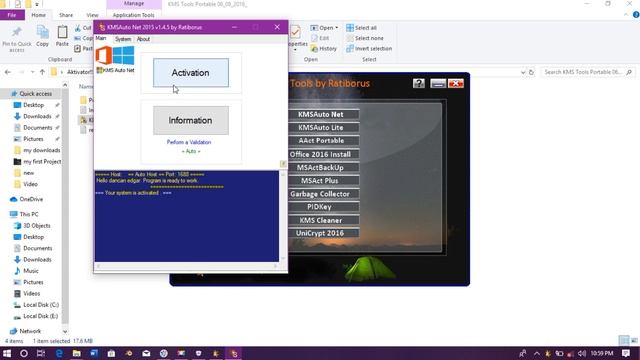
Task: Open Cortana search circle on taskbar
Action: [x=24, y=353]
